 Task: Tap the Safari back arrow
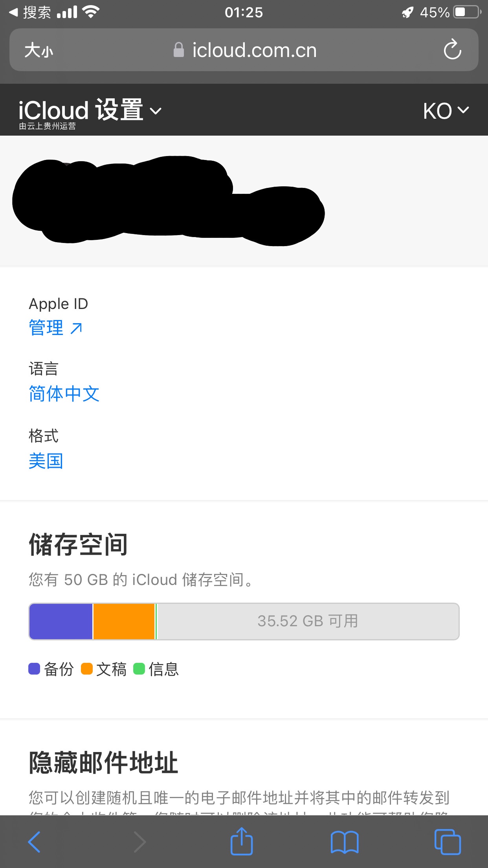[x=34, y=842]
